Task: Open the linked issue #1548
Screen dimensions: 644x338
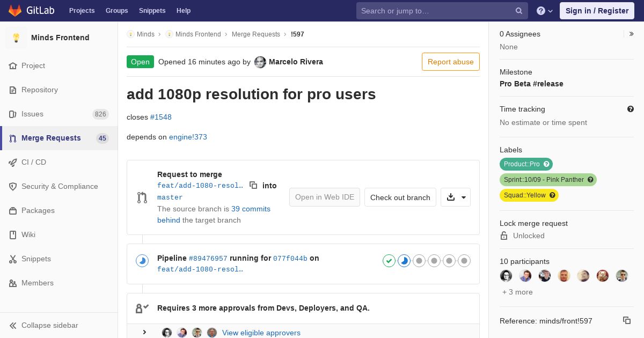Action: pos(160,117)
